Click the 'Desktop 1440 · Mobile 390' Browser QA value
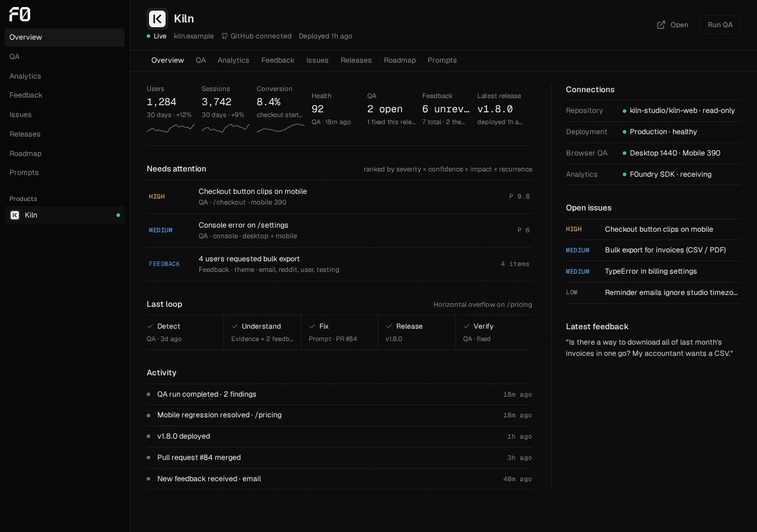This screenshot has height=532, width=757. pos(675,153)
